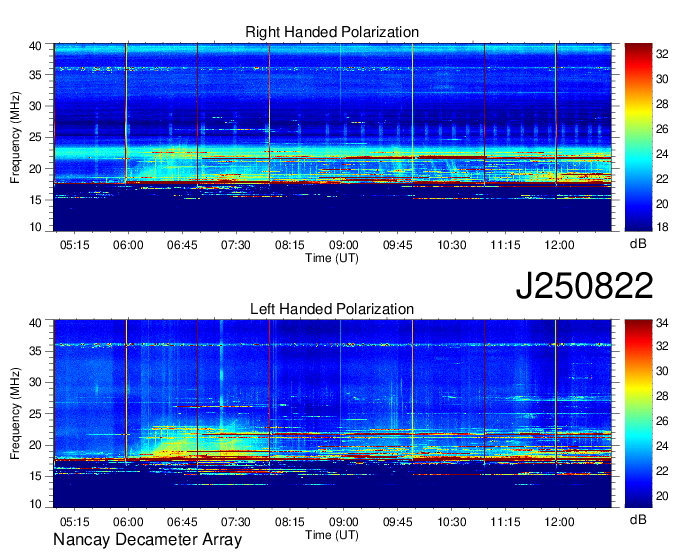Select value 26 on Left Handed colorbar scale

662,421
